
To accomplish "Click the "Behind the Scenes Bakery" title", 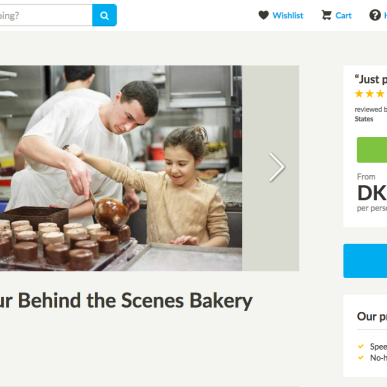I will coord(126,301).
